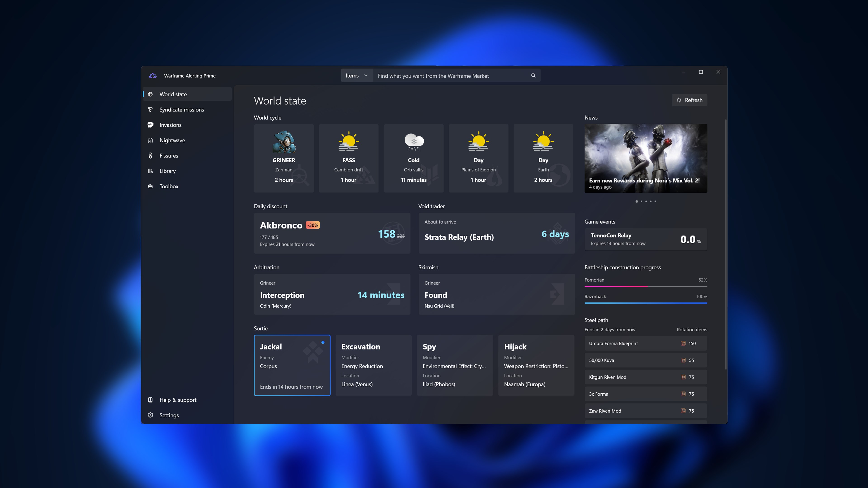This screenshot has height=488, width=868.
Task: Click the Warframe Alerting Prime app logo
Action: (x=153, y=76)
